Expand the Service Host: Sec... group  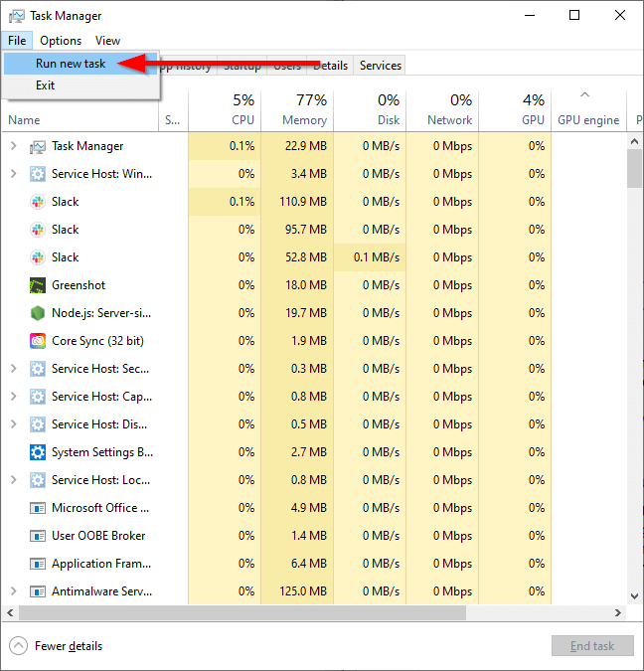pos(14,369)
